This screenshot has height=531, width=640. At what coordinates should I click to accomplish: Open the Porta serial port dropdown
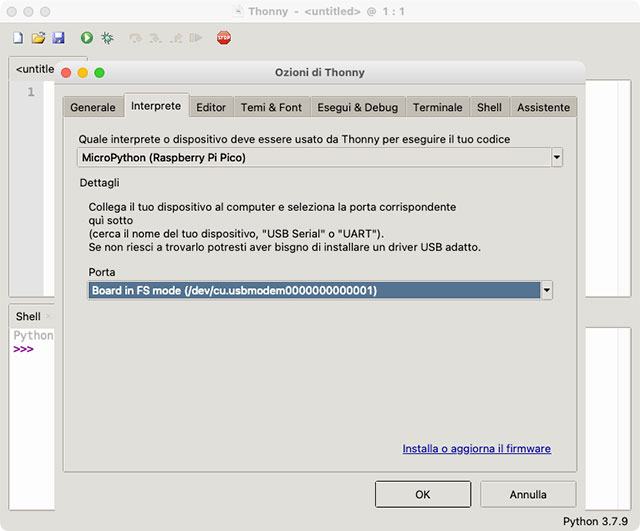(x=546, y=290)
